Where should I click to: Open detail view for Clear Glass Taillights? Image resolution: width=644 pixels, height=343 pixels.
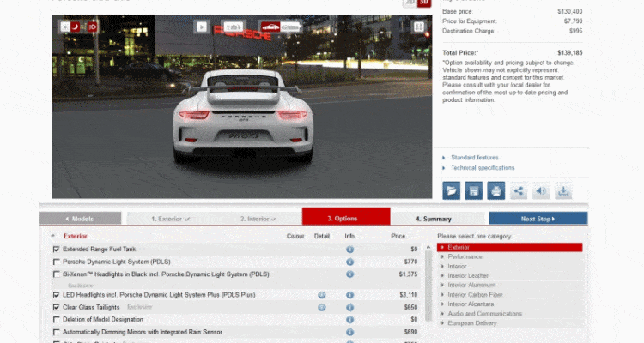pyautogui.click(x=322, y=307)
